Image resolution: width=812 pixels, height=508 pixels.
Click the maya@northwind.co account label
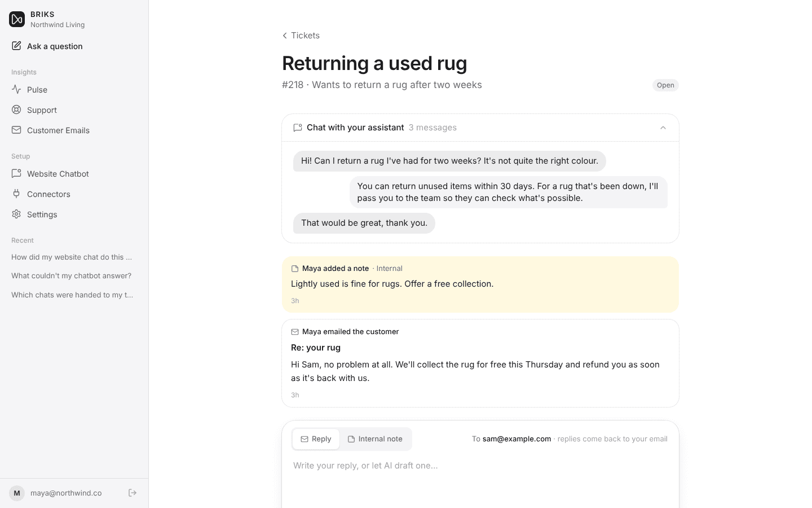click(66, 493)
